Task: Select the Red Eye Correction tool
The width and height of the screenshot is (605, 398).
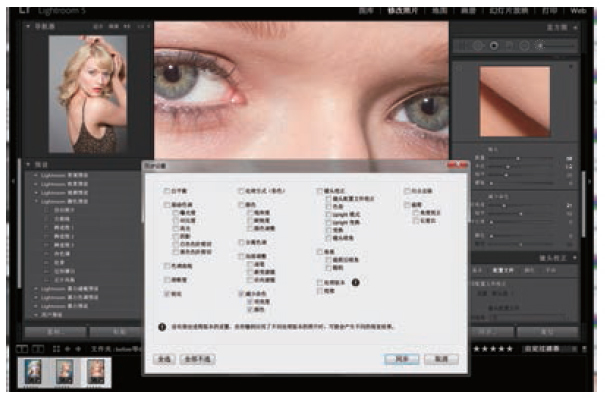Action: 494,46
